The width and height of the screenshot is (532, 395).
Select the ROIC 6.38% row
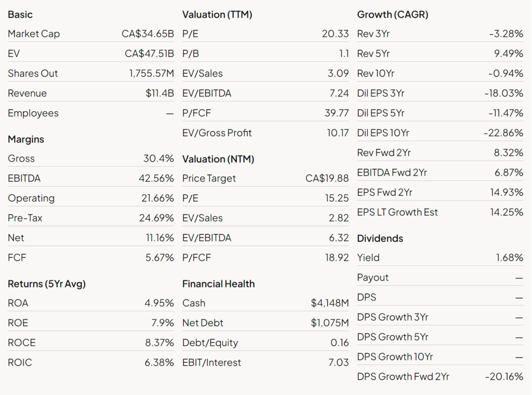[x=90, y=362]
